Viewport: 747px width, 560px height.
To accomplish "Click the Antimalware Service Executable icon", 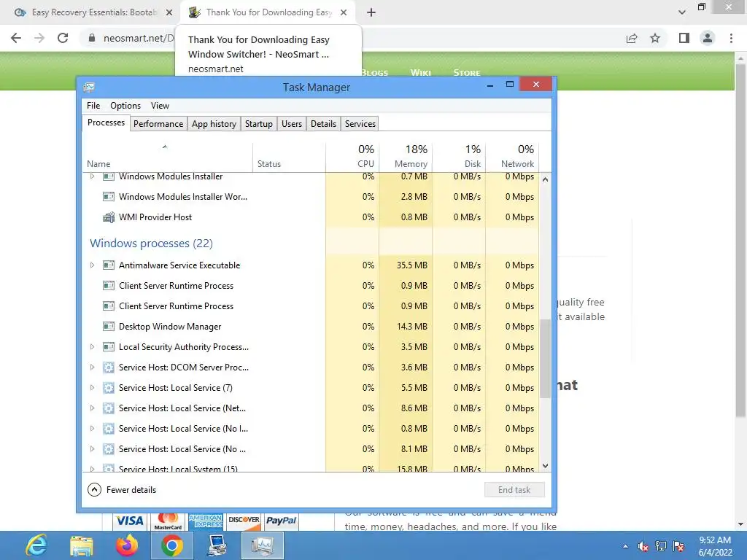I will click(109, 265).
